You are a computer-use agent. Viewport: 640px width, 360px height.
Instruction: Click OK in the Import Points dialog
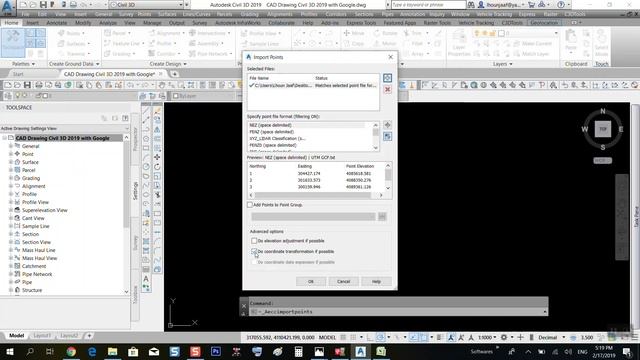311,282
